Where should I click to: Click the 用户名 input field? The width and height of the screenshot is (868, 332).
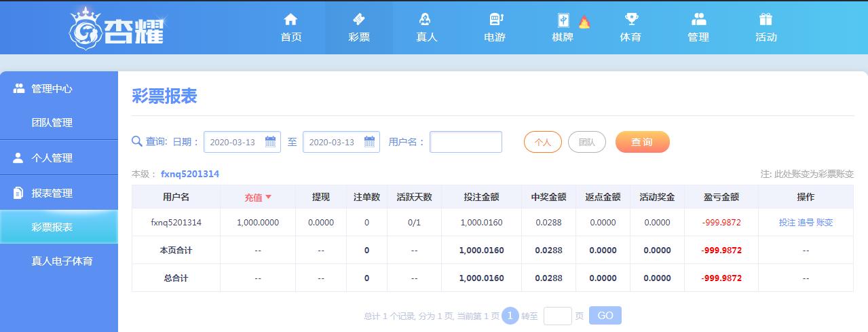[x=466, y=142]
